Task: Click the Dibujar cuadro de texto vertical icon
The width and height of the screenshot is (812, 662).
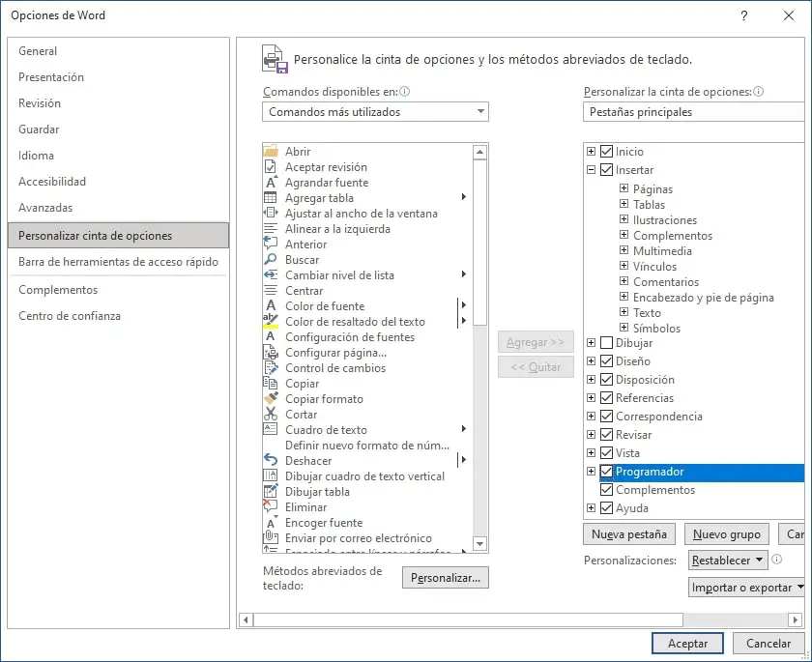Action: pos(271,475)
